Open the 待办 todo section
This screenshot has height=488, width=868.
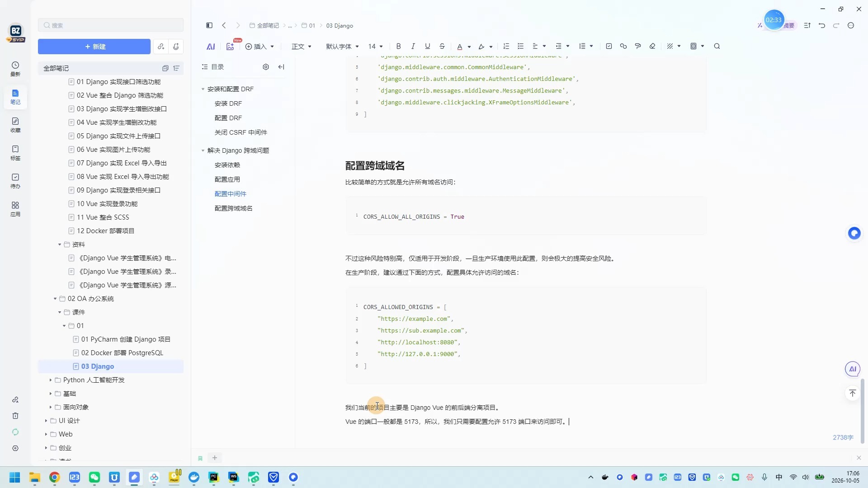(x=15, y=181)
